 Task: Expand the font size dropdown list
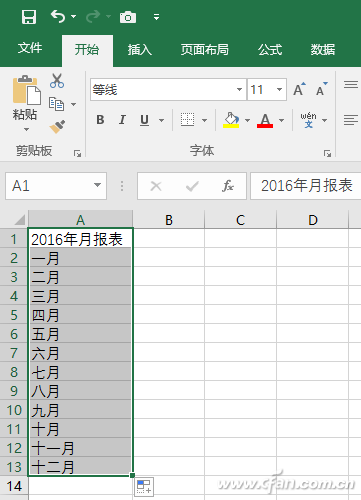pyautogui.click(x=280, y=89)
